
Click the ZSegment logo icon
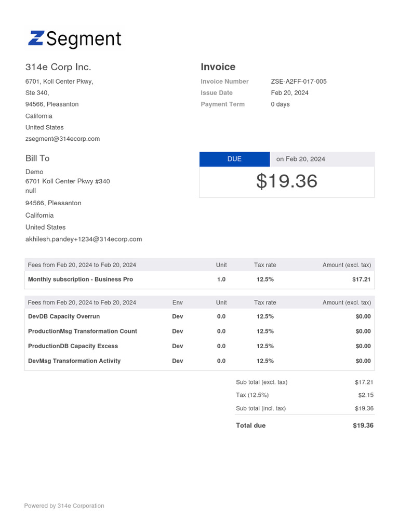point(36,38)
